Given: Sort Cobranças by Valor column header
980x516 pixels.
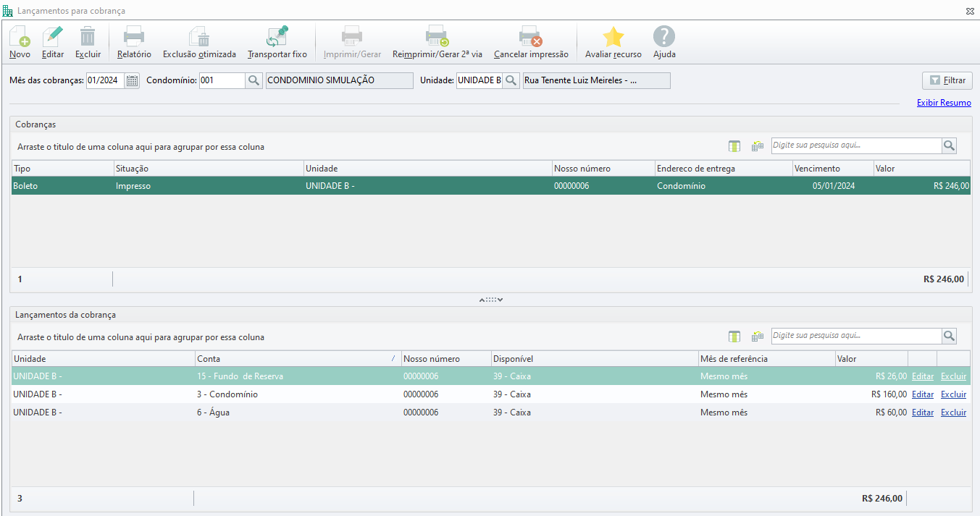Looking at the screenshot, I should 922,169.
